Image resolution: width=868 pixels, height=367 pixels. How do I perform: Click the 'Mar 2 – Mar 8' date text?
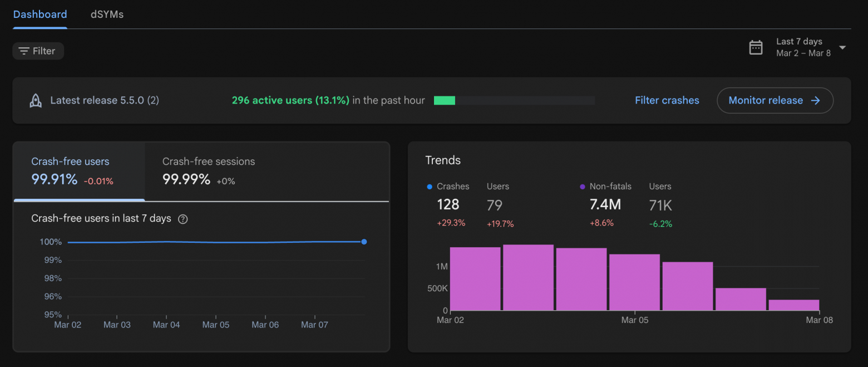pos(803,53)
